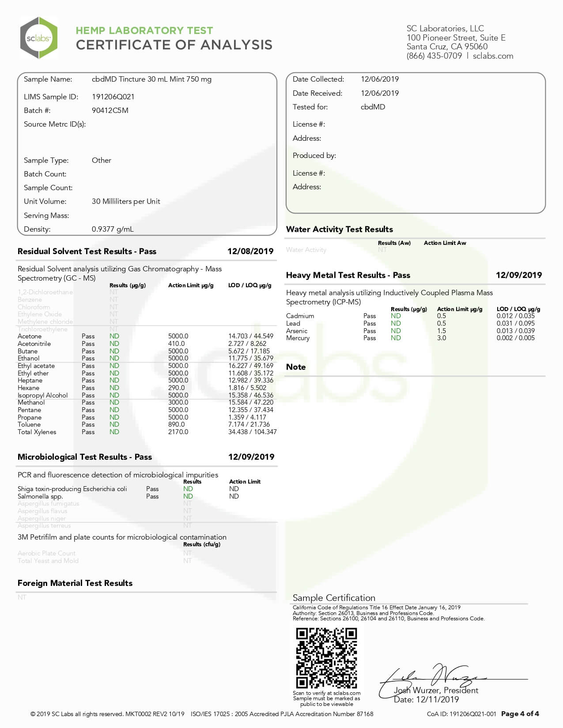Select the 'Certificate of Analysis' title
This screenshot has width=563, height=728.
[x=174, y=45]
